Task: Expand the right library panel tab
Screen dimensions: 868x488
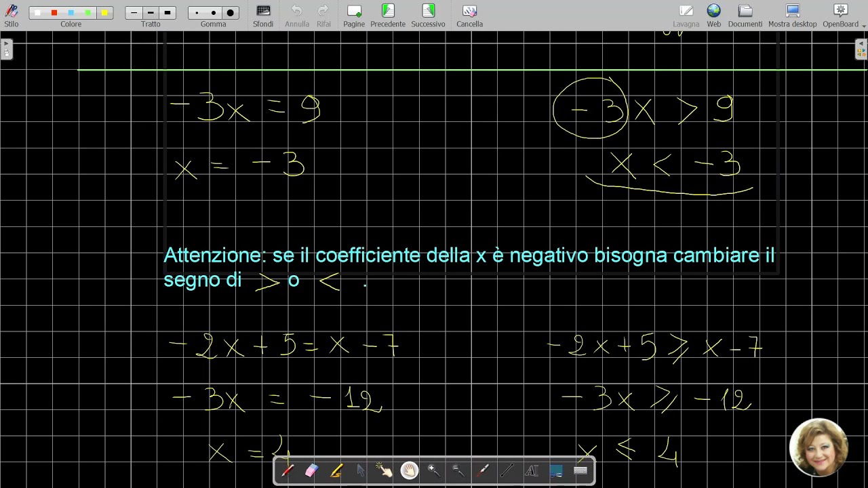Action: [x=861, y=49]
